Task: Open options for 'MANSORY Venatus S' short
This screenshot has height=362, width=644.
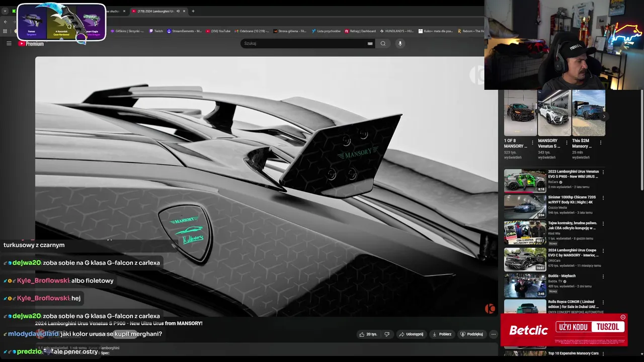Action: [x=567, y=142]
